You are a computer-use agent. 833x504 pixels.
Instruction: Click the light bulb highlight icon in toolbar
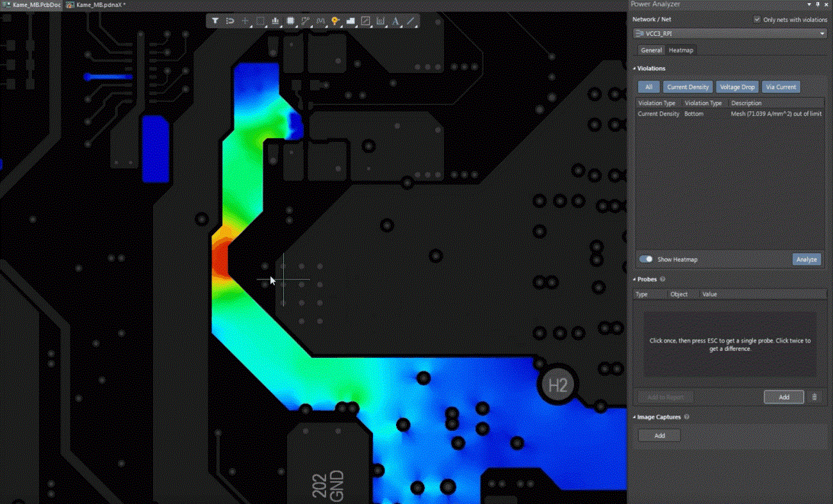click(335, 20)
